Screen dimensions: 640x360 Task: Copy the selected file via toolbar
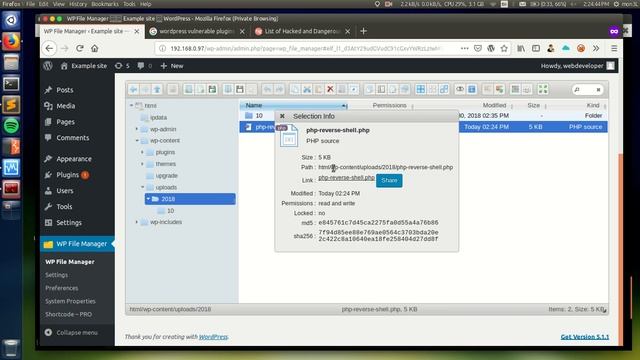click(294, 89)
